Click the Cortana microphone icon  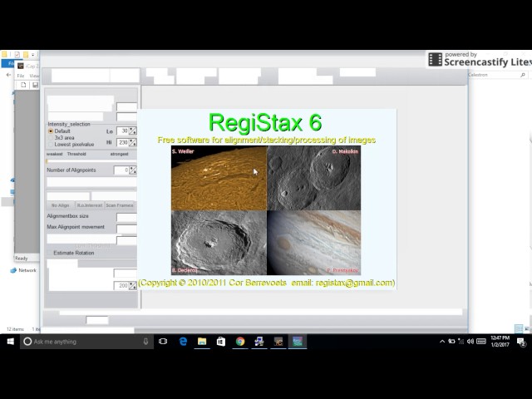coord(145,342)
